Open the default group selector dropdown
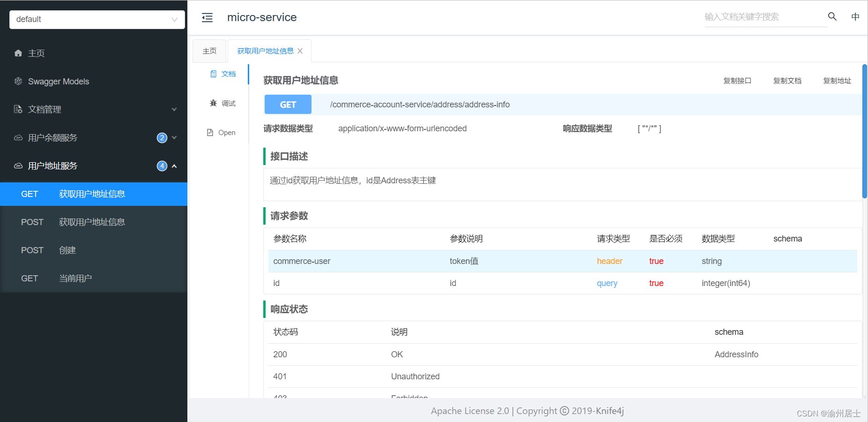Screen dimensions: 868x422 point(96,19)
